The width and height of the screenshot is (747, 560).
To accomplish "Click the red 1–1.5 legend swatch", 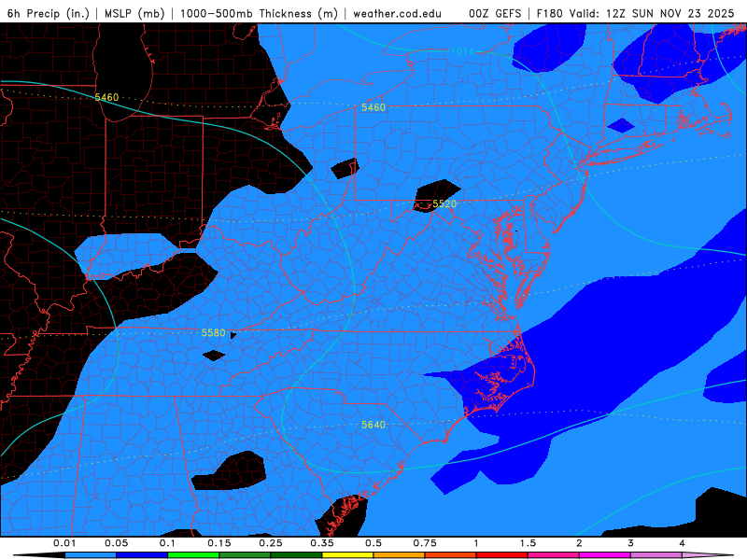I will (502, 555).
